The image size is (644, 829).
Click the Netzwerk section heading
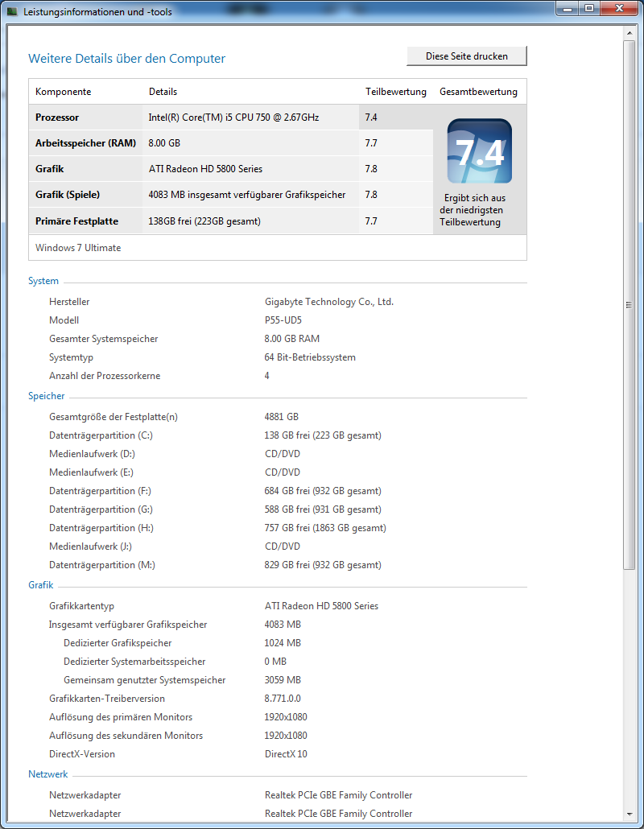pos(47,774)
